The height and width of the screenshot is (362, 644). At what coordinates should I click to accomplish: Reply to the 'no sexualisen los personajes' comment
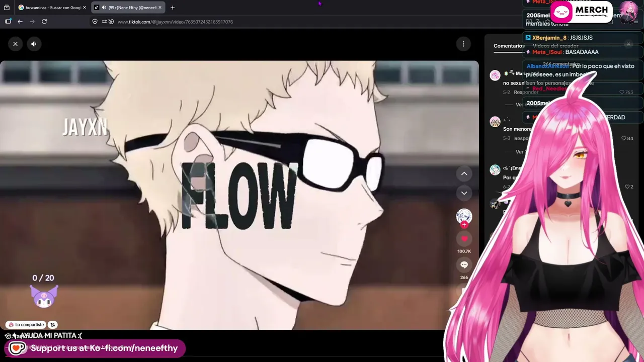[x=526, y=93]
